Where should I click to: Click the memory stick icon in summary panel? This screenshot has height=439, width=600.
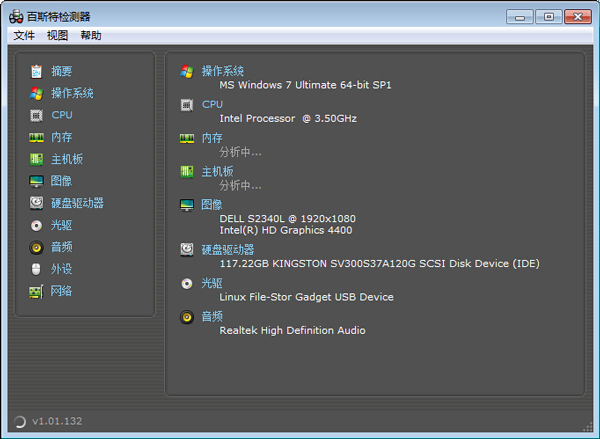[x=187, y=138]
